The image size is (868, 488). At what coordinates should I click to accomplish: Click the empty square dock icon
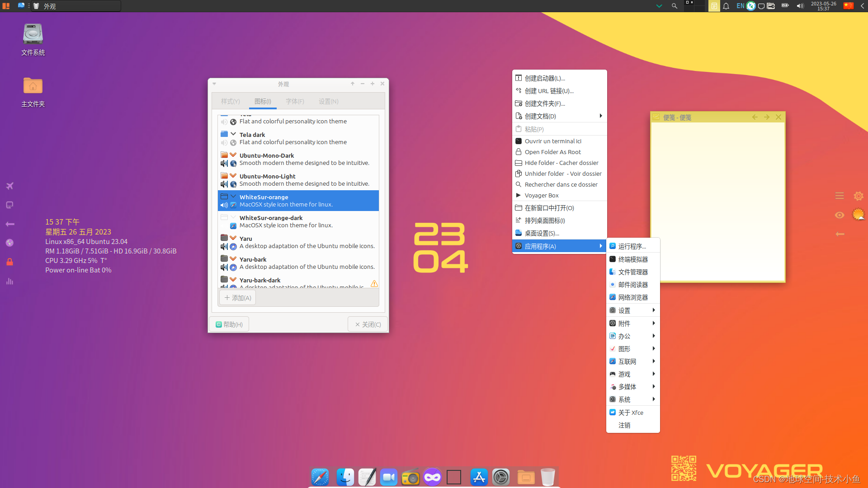(454, 477)
